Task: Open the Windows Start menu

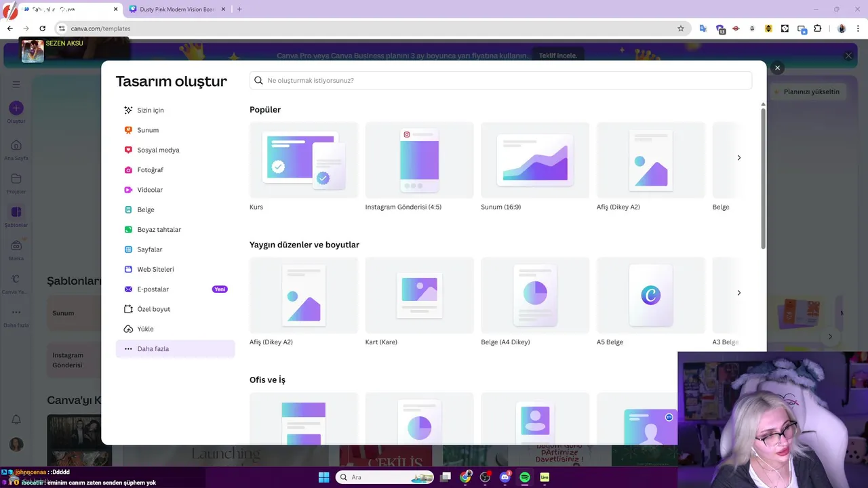Action: [323, 477]
